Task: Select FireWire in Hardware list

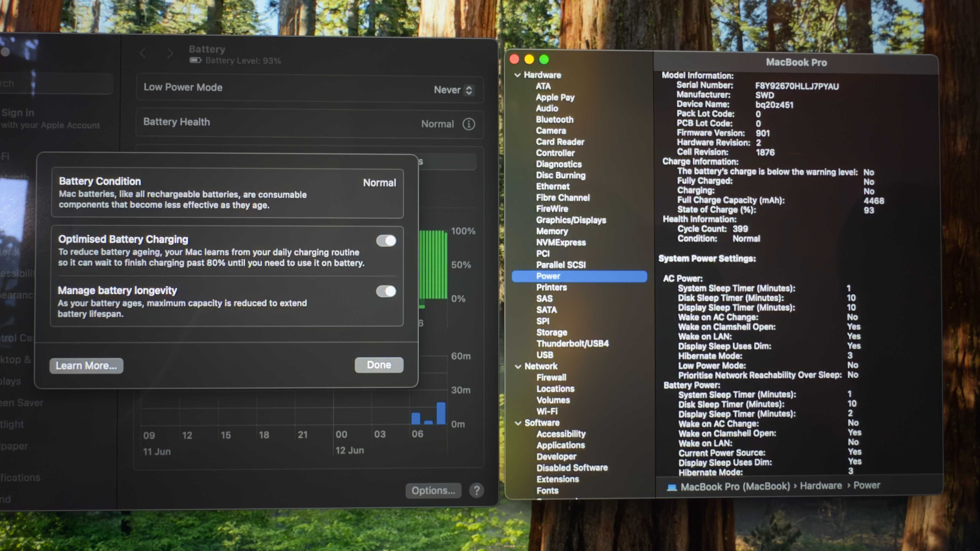Action: (552, 209)
